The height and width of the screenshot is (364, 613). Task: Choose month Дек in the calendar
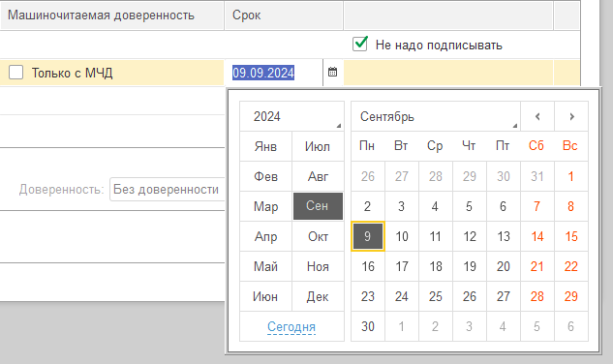click(318, 296)
